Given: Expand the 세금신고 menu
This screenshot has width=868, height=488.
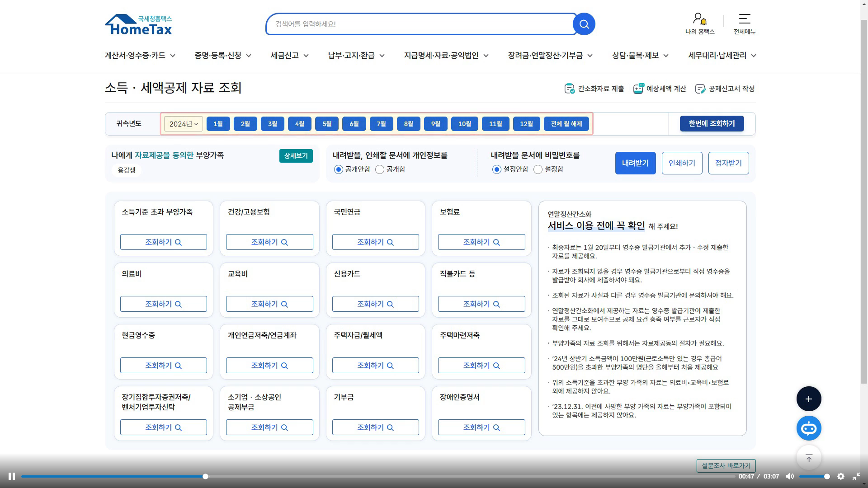Looking at the screenshot, I should click(289, 56).
